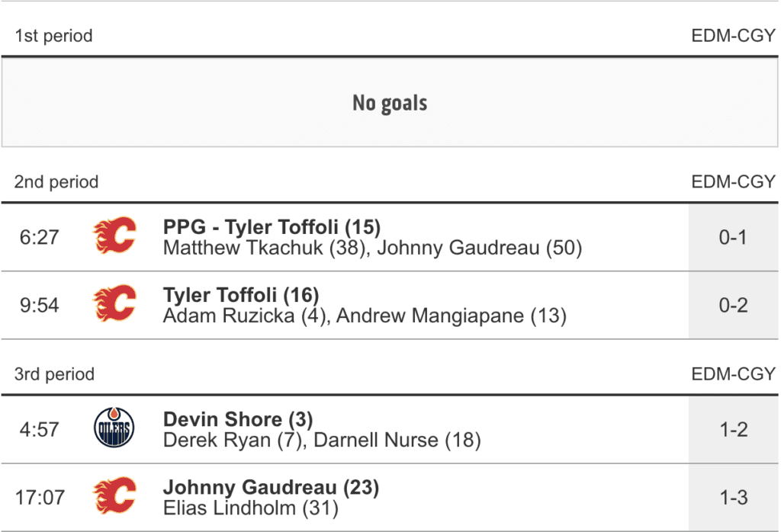Click the 0-1 score cell
781x532 pixels.
pos(733,237)
